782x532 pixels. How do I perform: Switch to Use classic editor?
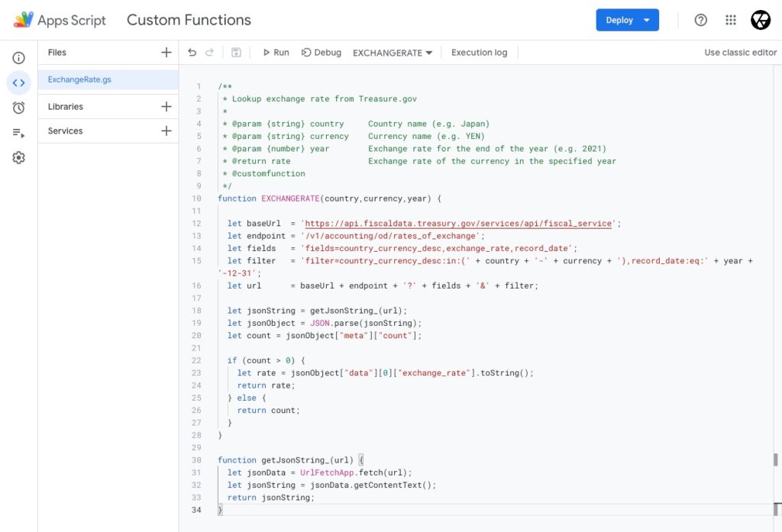click(x=740, y=53)
